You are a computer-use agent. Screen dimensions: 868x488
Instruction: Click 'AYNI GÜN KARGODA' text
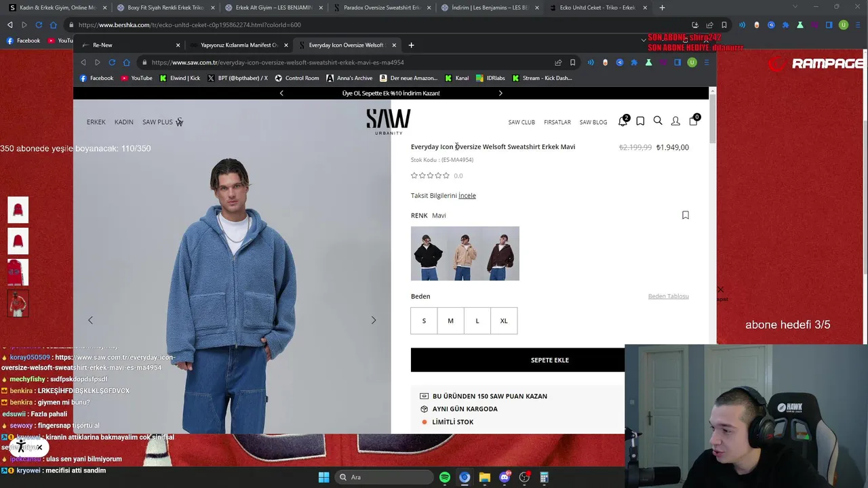point(465,409)
